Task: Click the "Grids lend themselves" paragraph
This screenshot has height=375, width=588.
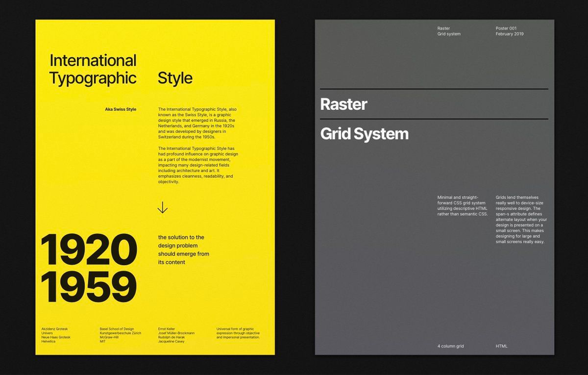Action: pyautogui.click(x=521, y=219)
